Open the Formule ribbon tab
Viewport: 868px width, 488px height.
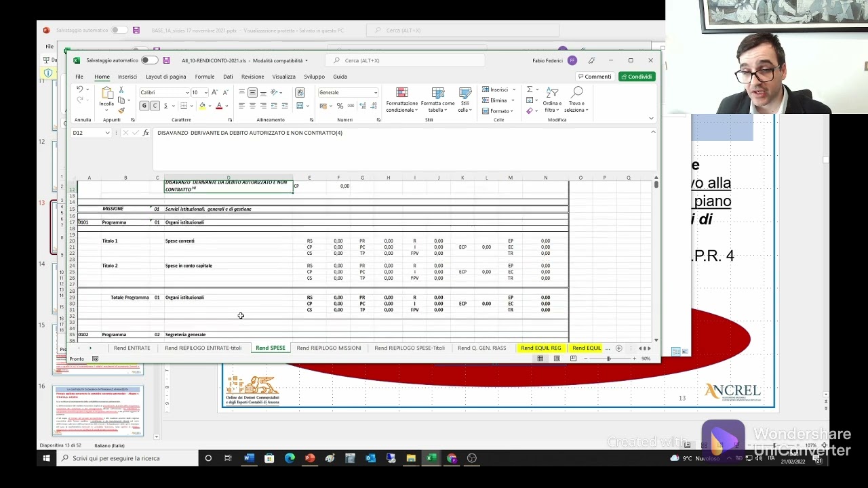pos(205,77)
